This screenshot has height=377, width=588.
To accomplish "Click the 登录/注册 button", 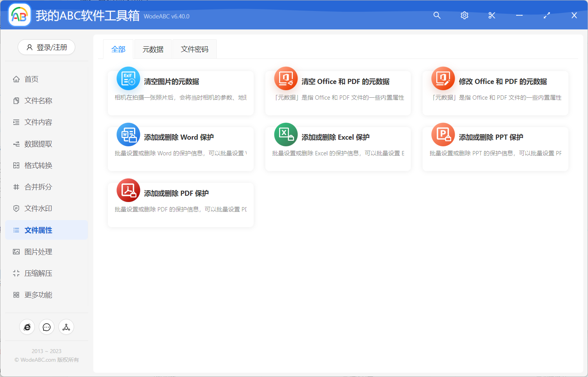I will point(46,47).
